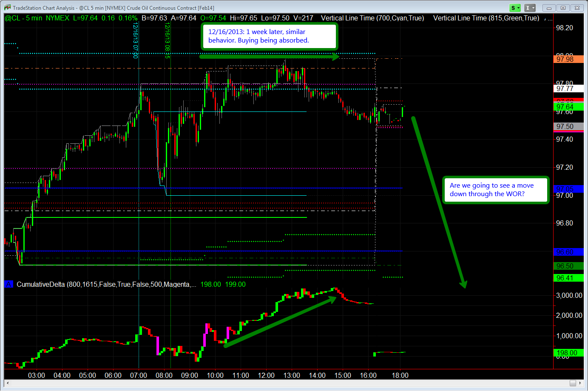Click the horizontal scrollbar thumb below the chart
588x391 pixels.
point(573,383)
